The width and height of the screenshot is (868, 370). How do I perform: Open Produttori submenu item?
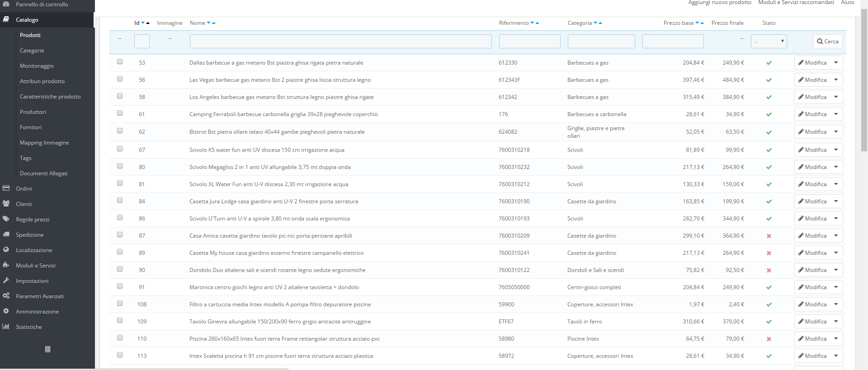point(33,112)
